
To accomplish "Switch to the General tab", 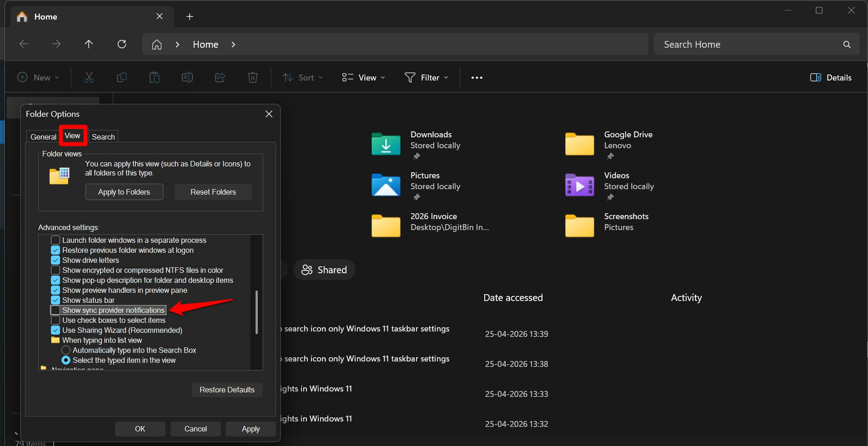I will tap(43, 136).
